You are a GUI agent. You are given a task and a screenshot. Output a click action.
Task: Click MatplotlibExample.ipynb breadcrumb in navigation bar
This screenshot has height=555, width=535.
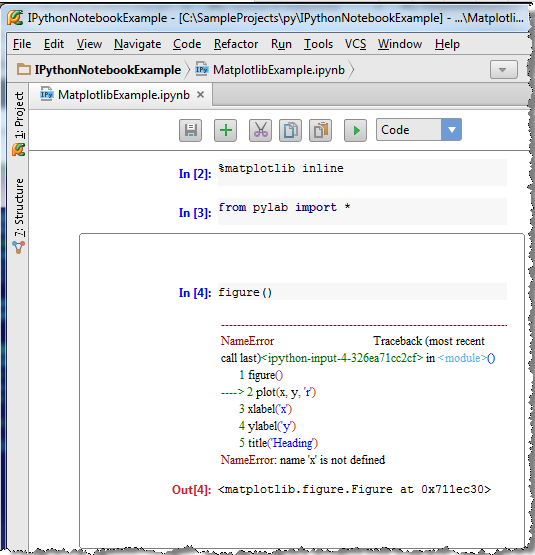tap(271, 70)
